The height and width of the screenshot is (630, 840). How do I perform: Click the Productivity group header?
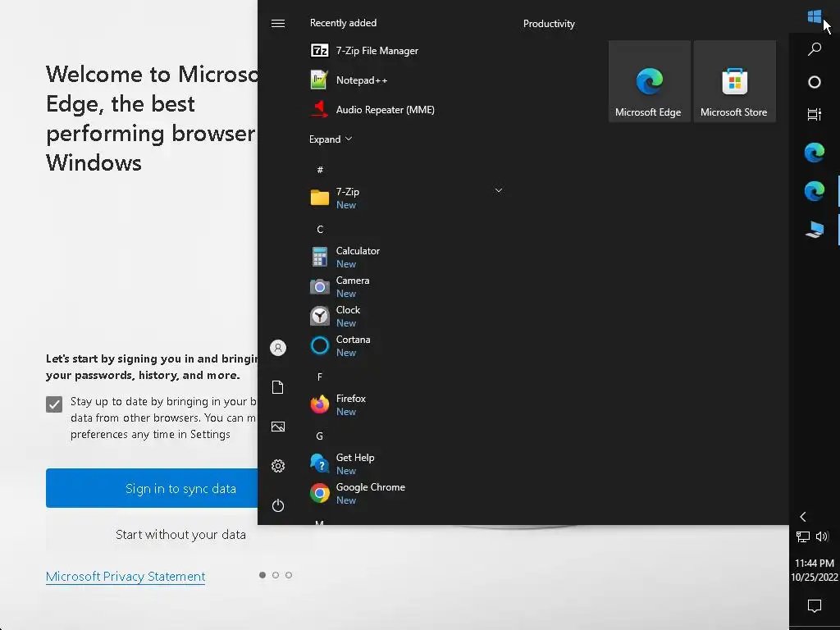click(x=549, y=24)
